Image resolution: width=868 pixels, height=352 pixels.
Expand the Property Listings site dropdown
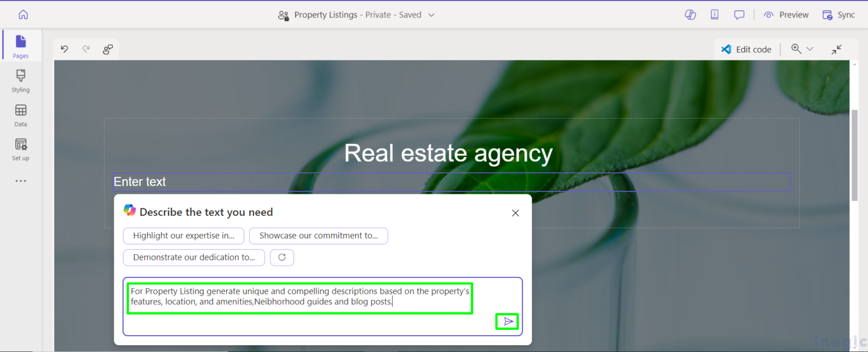431,15
